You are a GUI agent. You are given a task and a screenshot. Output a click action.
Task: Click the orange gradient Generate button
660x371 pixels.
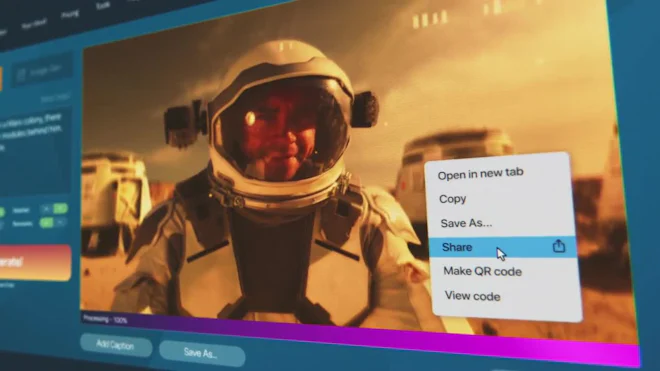pyautogui.click(x=34, y=262)
